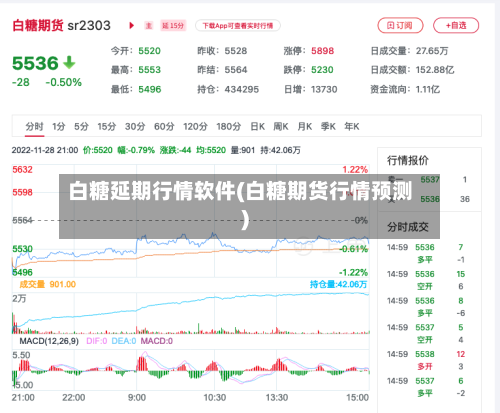Click the 白糖期货 title
Image resolution: width=500 pixels, height=413 pixels.
[38, 25]
